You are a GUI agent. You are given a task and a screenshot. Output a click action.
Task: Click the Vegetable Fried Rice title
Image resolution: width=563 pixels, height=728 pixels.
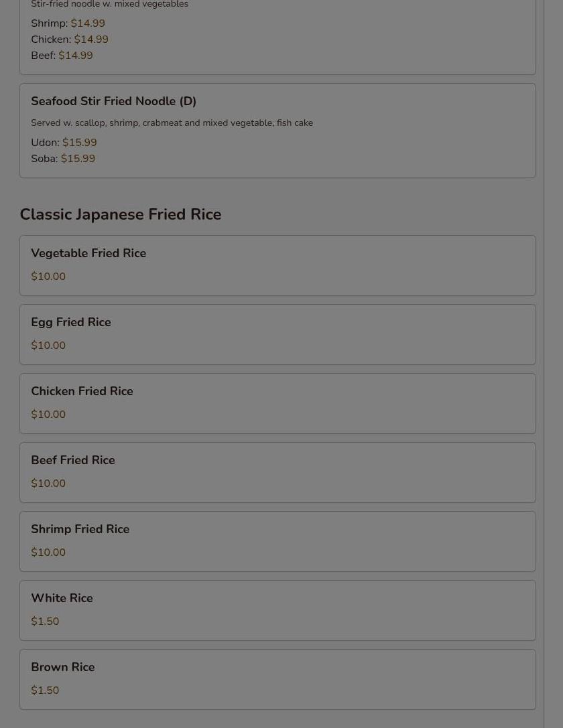[88, 253]
